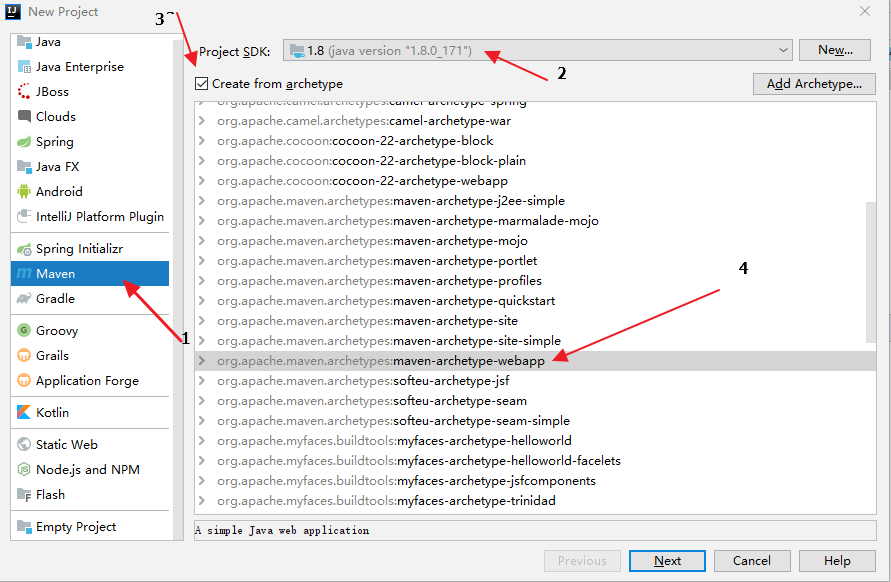Expand the cocoon-22-archetype-webapp node
Image resolution: width=891 pixels, height=582 pixels.
[202, 180]
